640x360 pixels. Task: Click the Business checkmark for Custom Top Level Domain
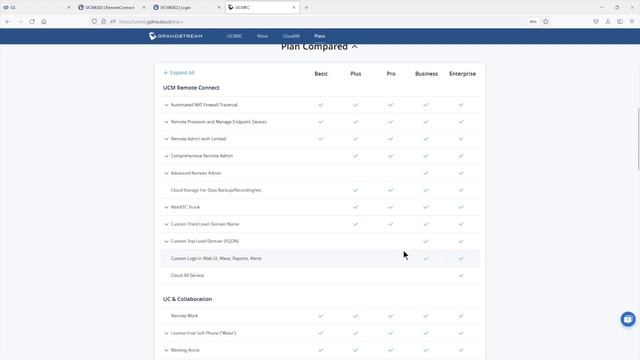coord(426,241)
